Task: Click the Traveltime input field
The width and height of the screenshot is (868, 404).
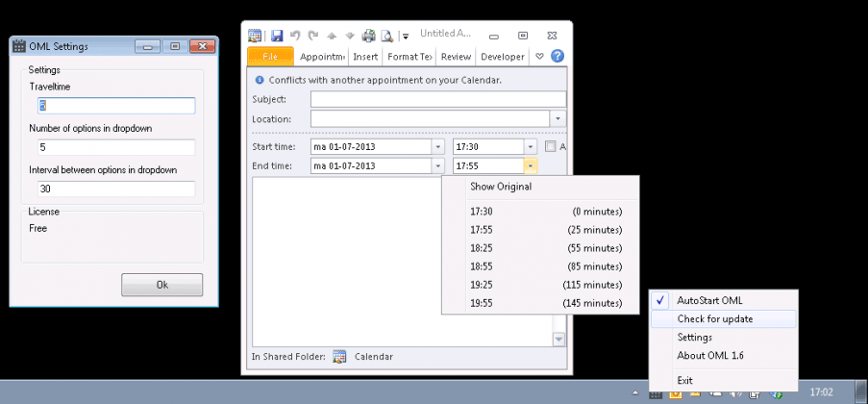Action: click(x=116, y=106)
